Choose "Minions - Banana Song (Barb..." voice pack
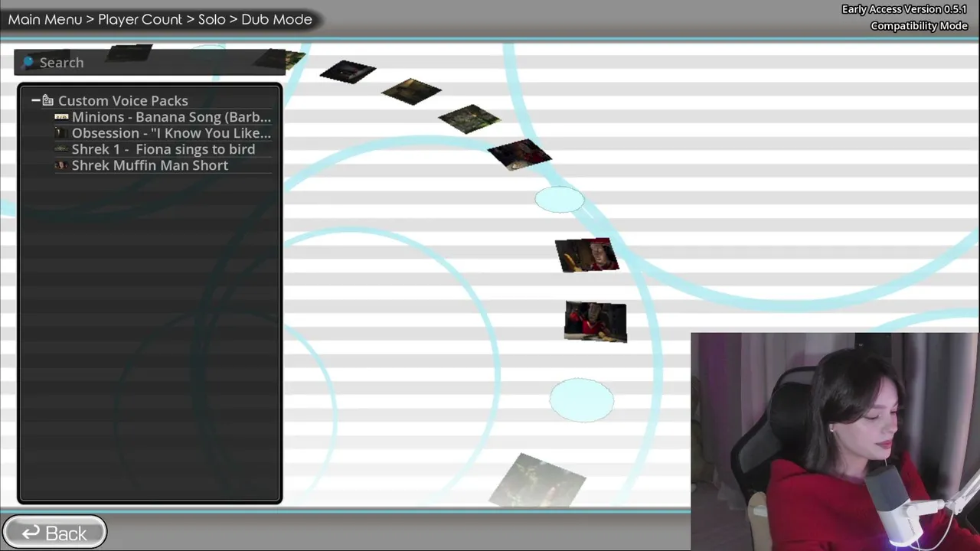Screen dimensions: 980x551 tap(171, 117)
